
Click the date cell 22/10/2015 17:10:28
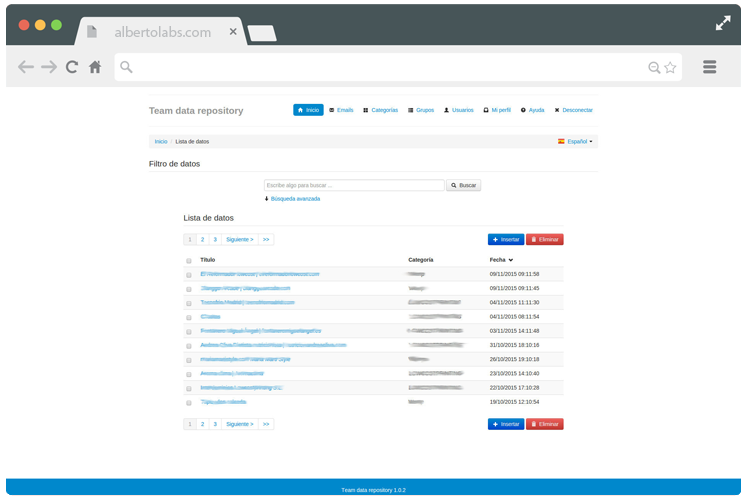(x=514, y=388)
